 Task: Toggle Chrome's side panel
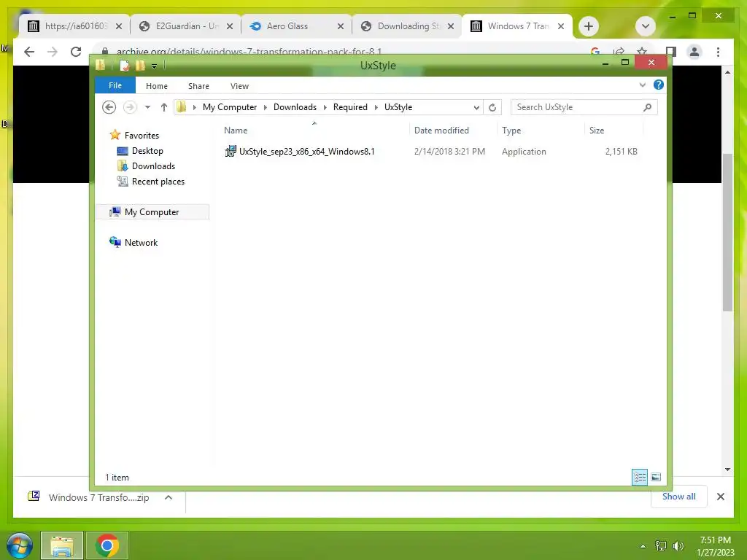(671, 52)
